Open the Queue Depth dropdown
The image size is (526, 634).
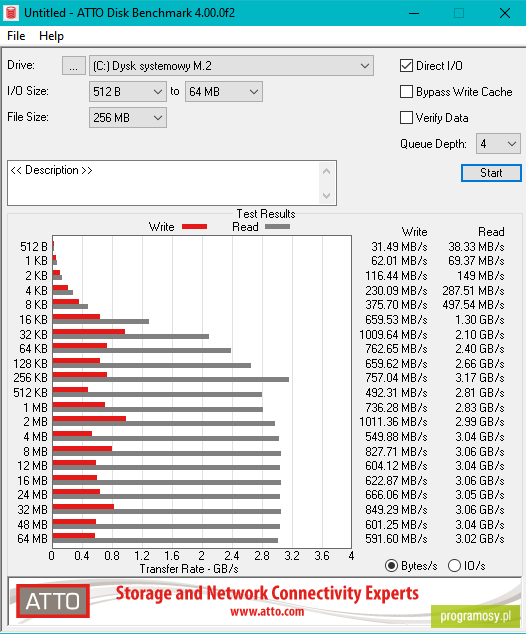point(498,144)
